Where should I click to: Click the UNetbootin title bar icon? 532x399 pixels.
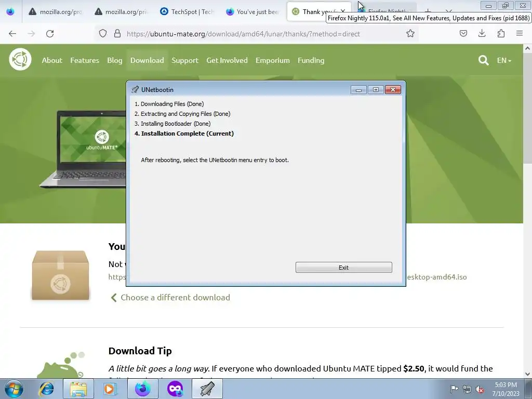coord(135,89)
